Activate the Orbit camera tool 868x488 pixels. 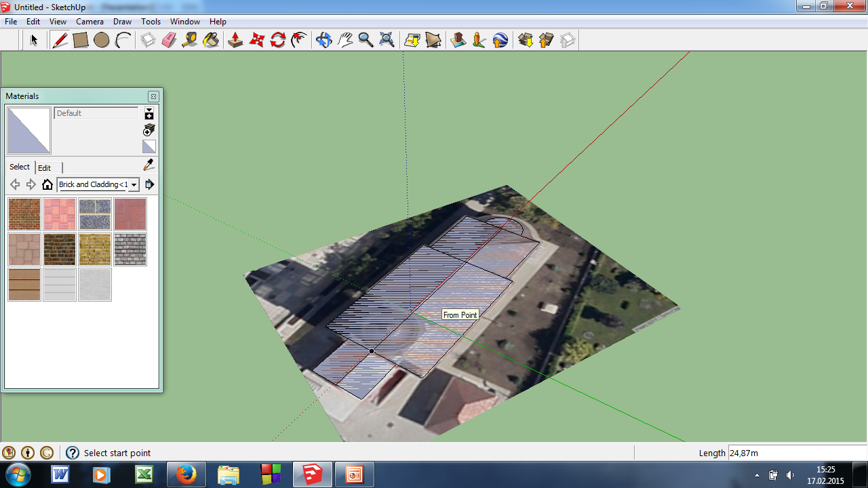323,40
